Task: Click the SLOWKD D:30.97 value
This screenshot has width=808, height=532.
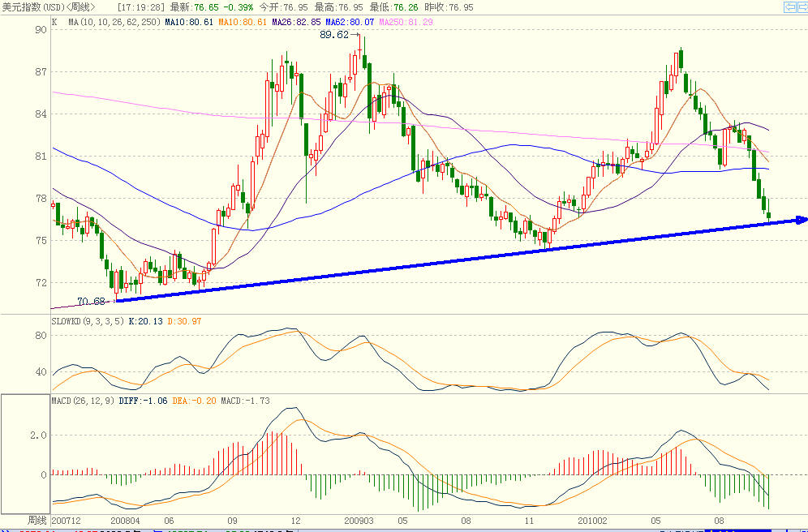Action: 184,321
